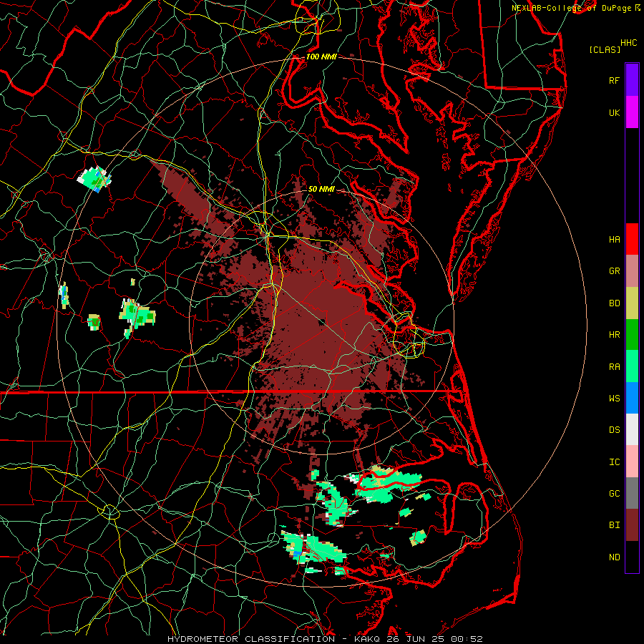
Task: Click the [CLAS] legend header
Action: coord(605,49)
